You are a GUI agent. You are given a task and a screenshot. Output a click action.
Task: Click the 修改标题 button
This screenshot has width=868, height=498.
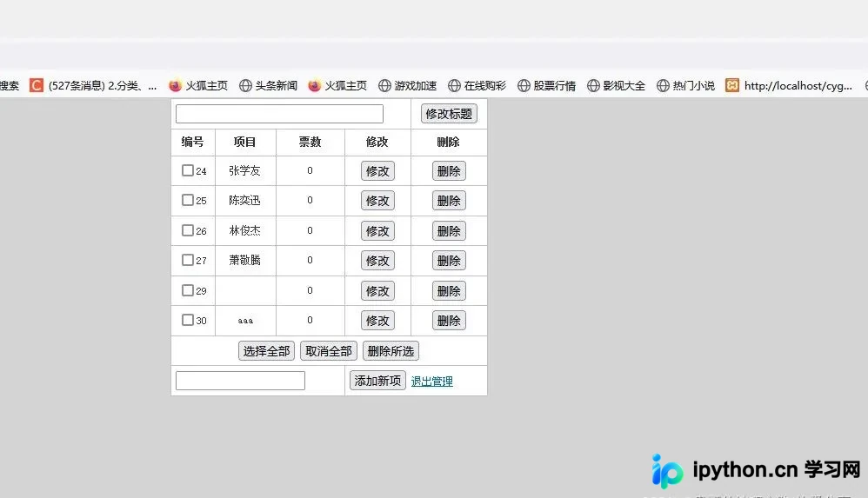click(449, 114)
